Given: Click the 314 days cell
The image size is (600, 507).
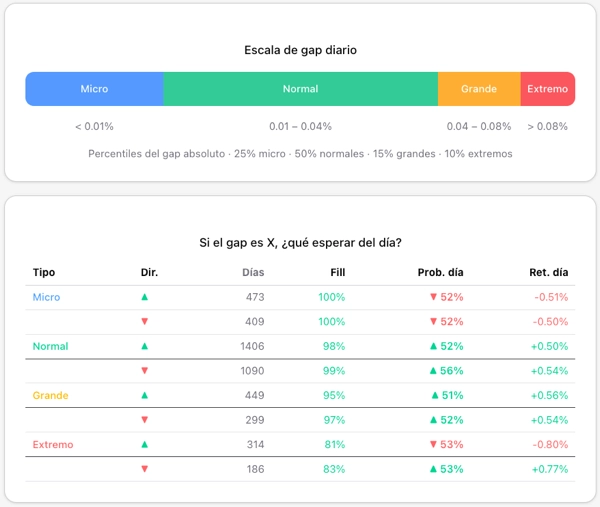Looking at the screenshot, I should [255, 445].
